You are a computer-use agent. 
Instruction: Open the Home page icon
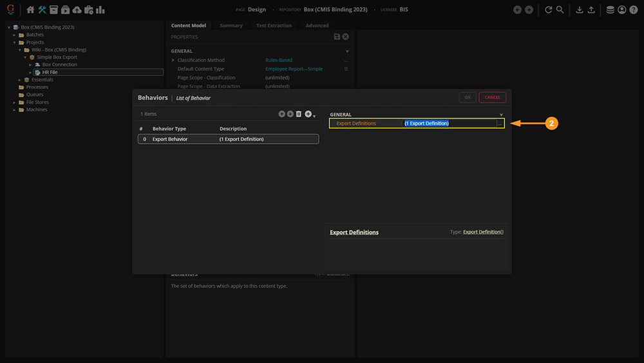(30, 10)
